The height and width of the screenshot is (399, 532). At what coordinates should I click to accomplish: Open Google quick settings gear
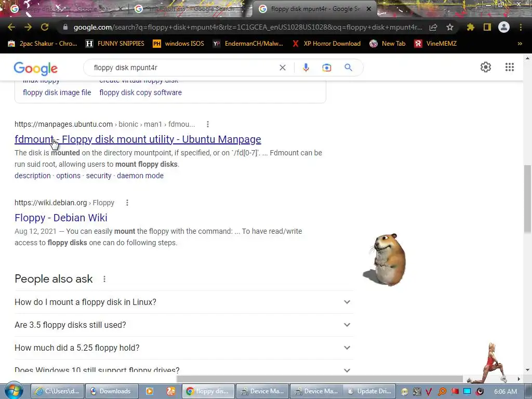click(486, 67)
